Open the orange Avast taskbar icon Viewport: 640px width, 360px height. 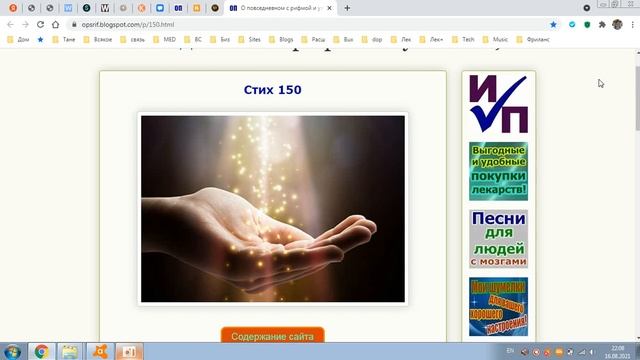pos(100,351)
